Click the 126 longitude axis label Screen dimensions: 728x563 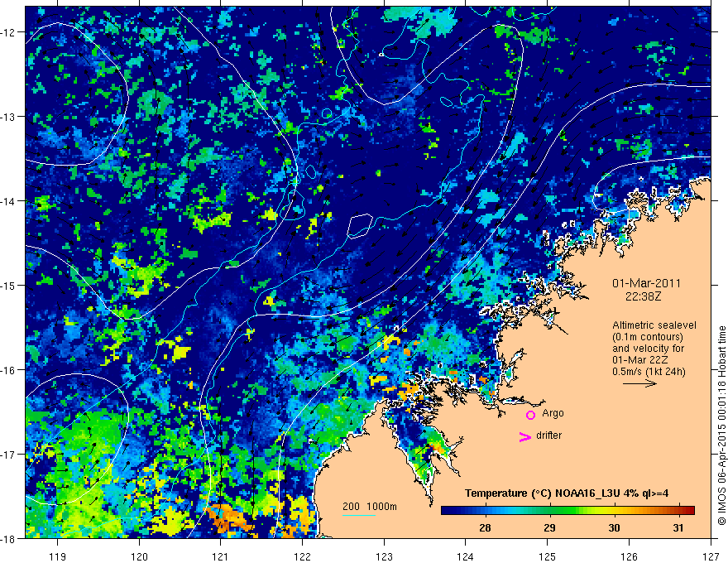pos(629,556)
